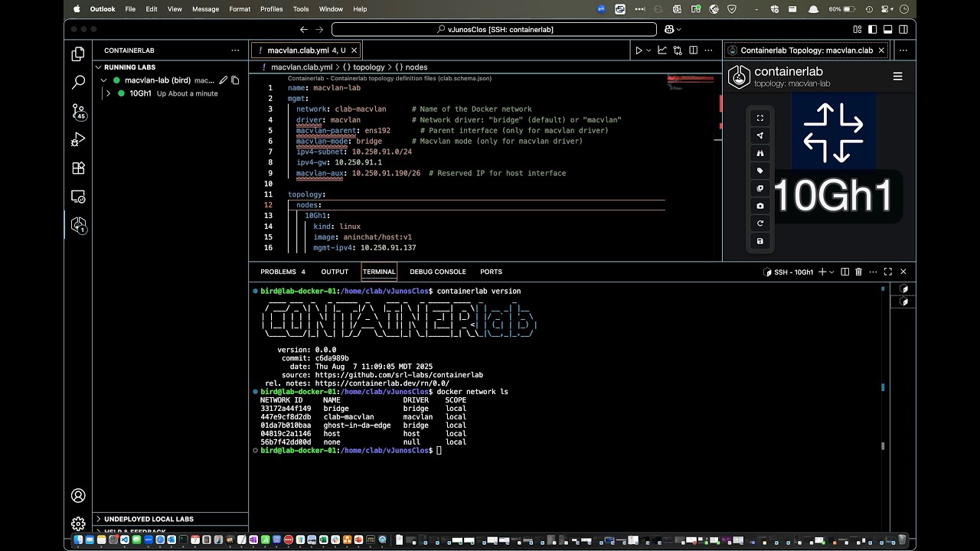Image resolution: width=980 pixels, height=551 pixels.
Task: Click the fit-to-viewport icon in topology toolbar
Action: 760,118
